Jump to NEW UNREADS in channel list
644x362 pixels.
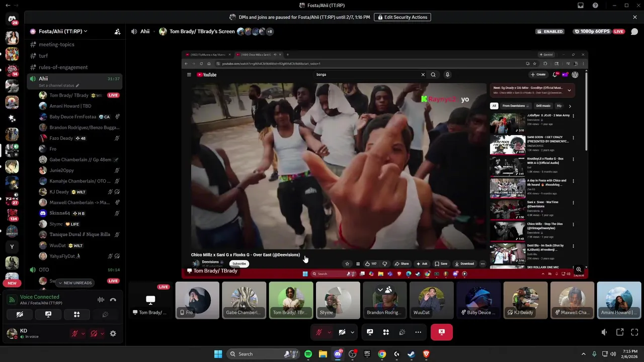tap(74, 283)
